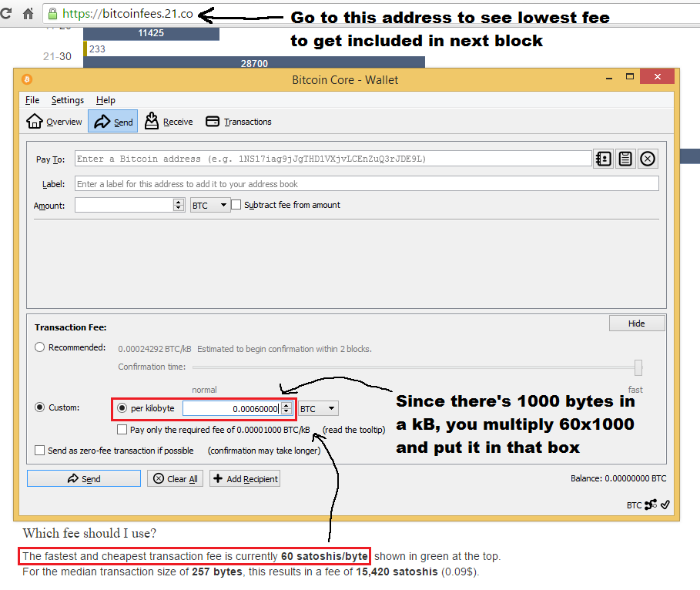Click the browser home icon
This screenshot has width=700, height=590.
[x=28, y=13]
